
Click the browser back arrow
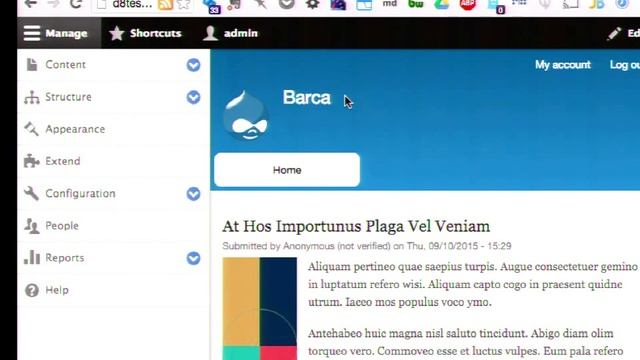coord(31,4)
